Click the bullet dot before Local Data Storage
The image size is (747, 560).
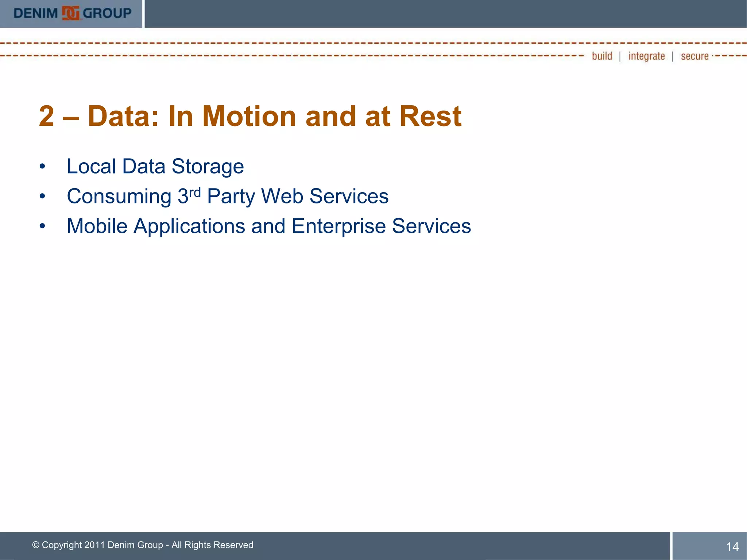[42, 167]
